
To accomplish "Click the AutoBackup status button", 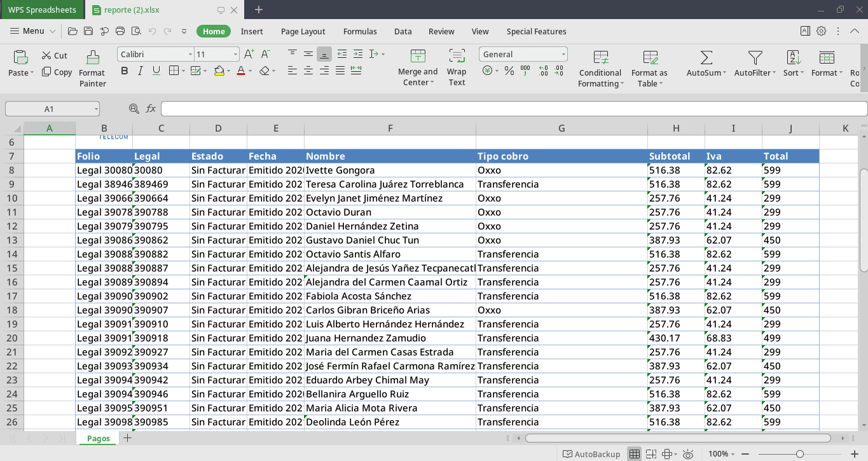I will (591, 454).
